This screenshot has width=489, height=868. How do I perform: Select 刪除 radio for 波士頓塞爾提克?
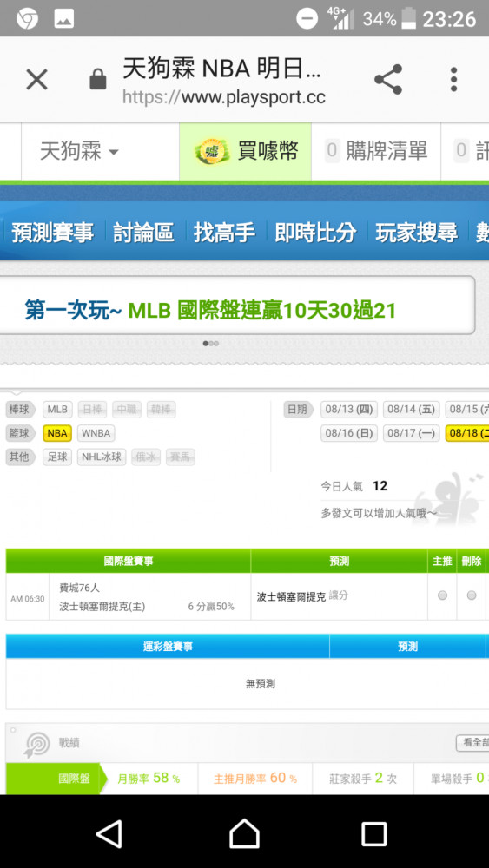click(x=472, y=595)
